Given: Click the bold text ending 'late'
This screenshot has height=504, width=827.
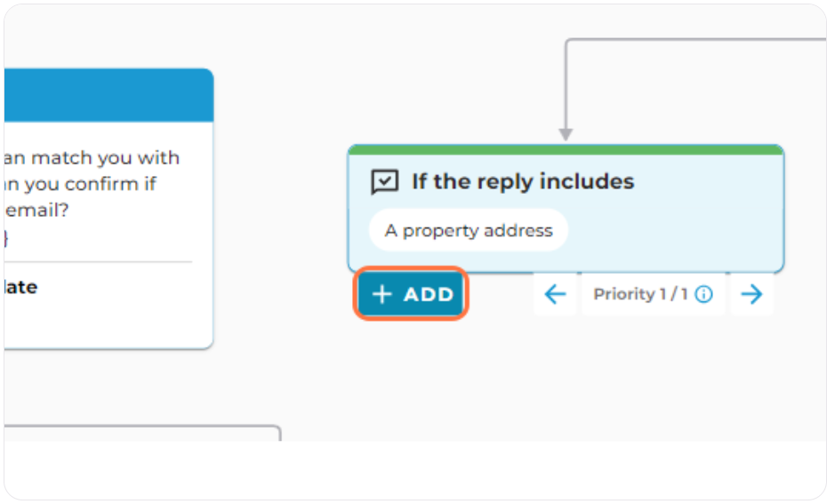Looking at the screenshot, I should [21, 287].
